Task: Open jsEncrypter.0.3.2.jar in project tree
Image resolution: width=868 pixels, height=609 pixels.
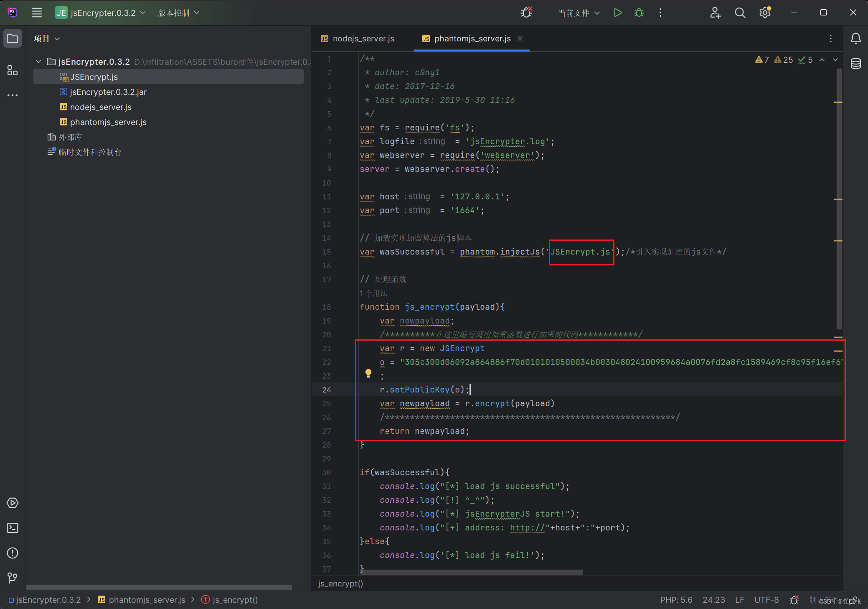Action: coord(108,92)
